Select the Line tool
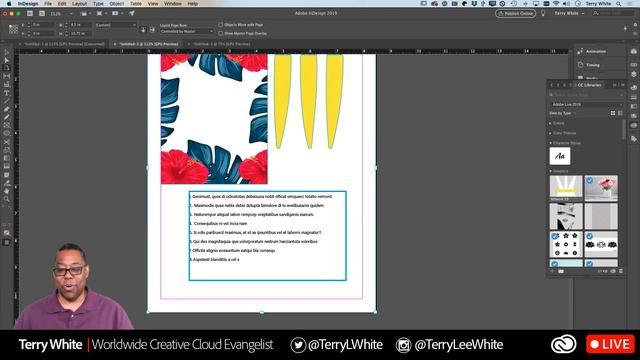The height and width of the screenshot is (360, 640). click(7, 101)
